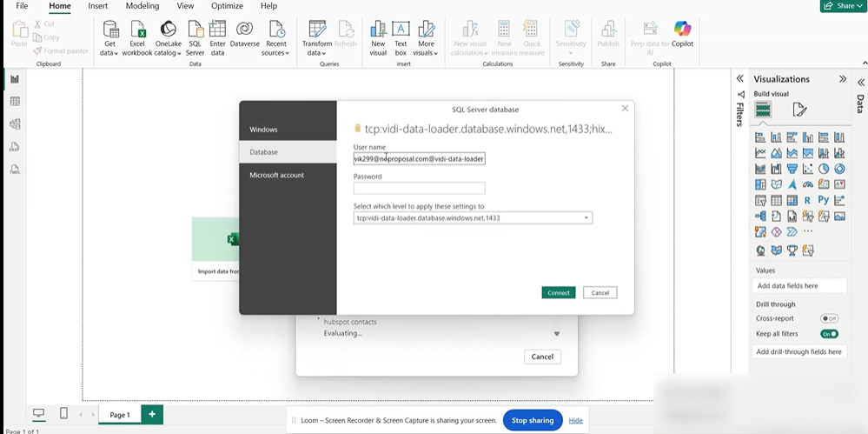Screen dimensions: 868x434
Task: Choose the Scatter chart visualization
Action: pos(808,169)
